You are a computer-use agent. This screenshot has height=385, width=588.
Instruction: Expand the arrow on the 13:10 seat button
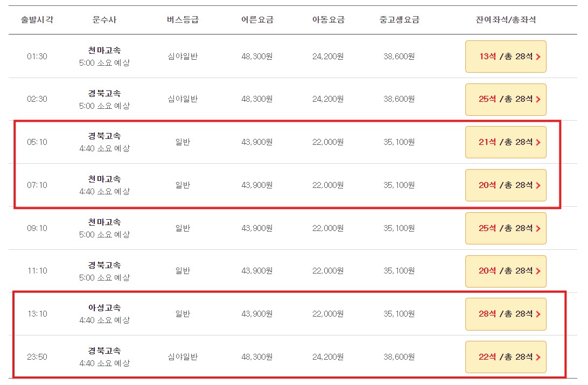540,314
